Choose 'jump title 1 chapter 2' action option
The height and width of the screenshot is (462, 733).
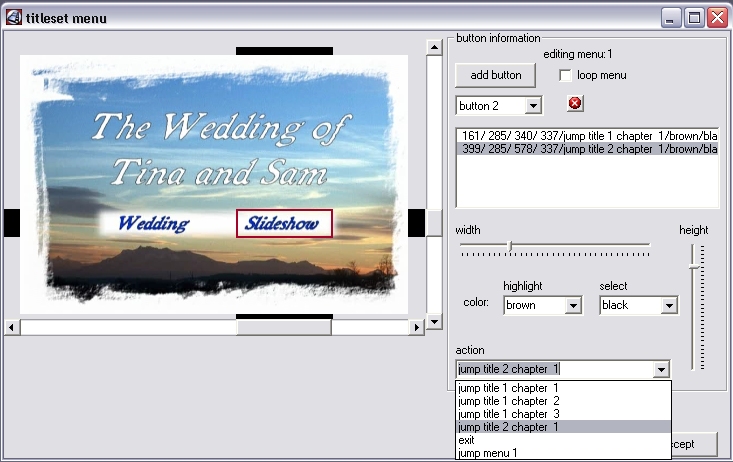(508, 401)
